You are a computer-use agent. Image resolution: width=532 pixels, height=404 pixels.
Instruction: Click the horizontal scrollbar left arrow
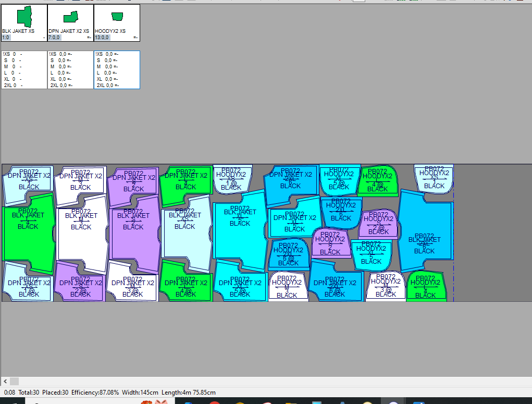[x=5, y=382]
